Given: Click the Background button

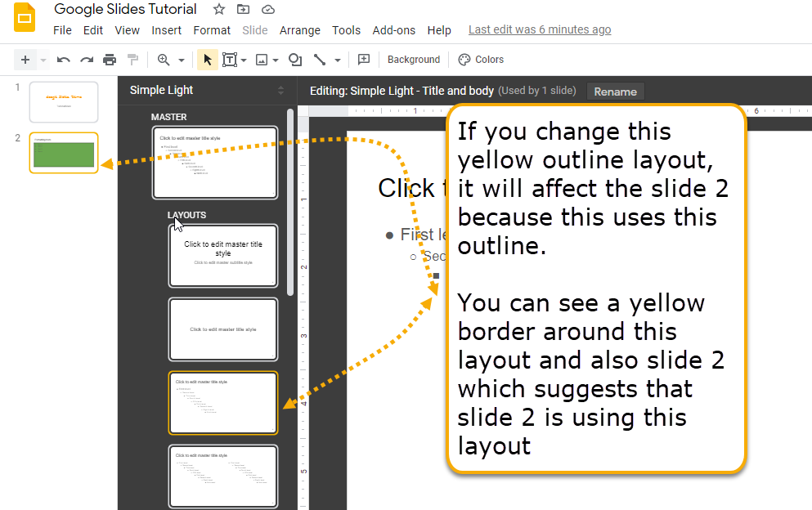Looking at the screenshot, I should click(413, 60).
